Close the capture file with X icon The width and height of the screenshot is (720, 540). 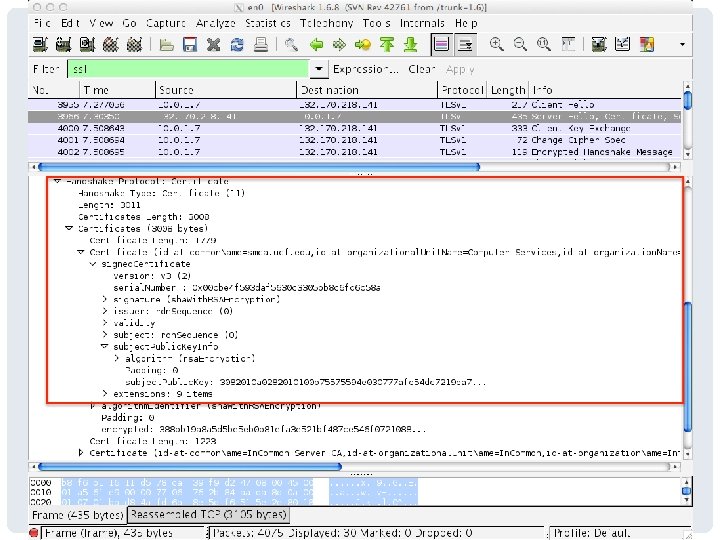[214, 45]
